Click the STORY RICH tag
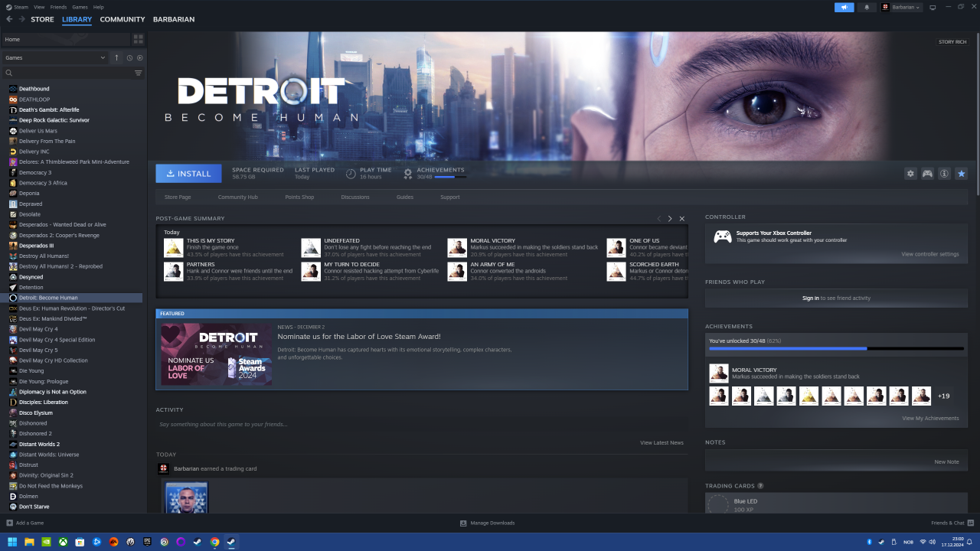This screenshot has height=551, width=980. pyautogui.click(x=952, y=42)
